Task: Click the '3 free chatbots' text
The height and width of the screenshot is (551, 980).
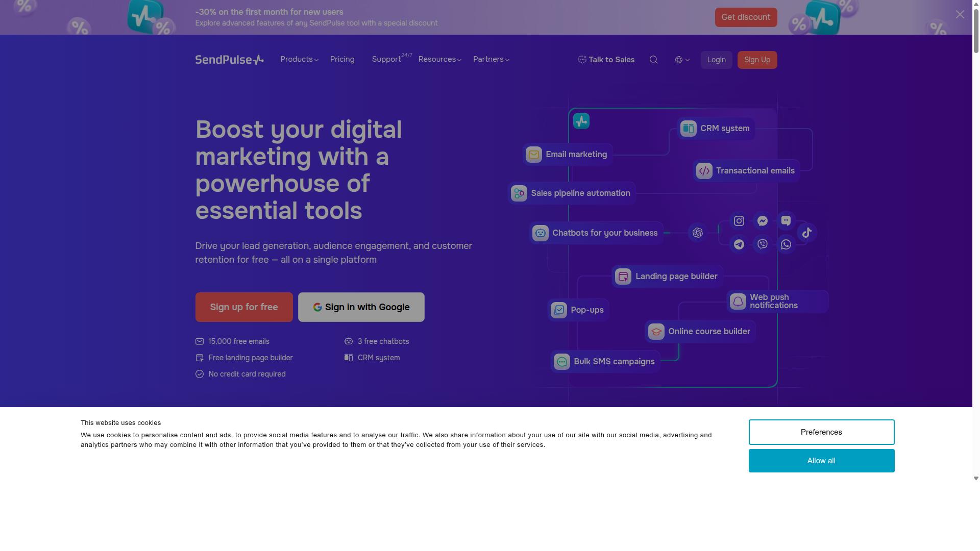Action: (383, 341)
